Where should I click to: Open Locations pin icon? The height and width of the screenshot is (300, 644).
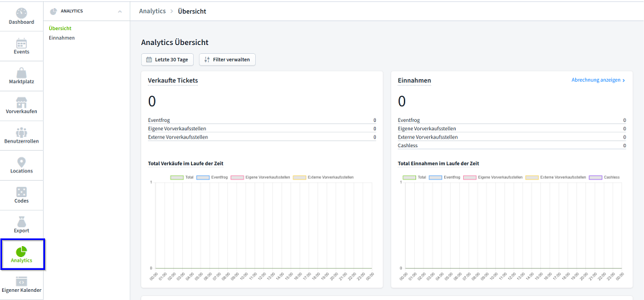point(21,163)
